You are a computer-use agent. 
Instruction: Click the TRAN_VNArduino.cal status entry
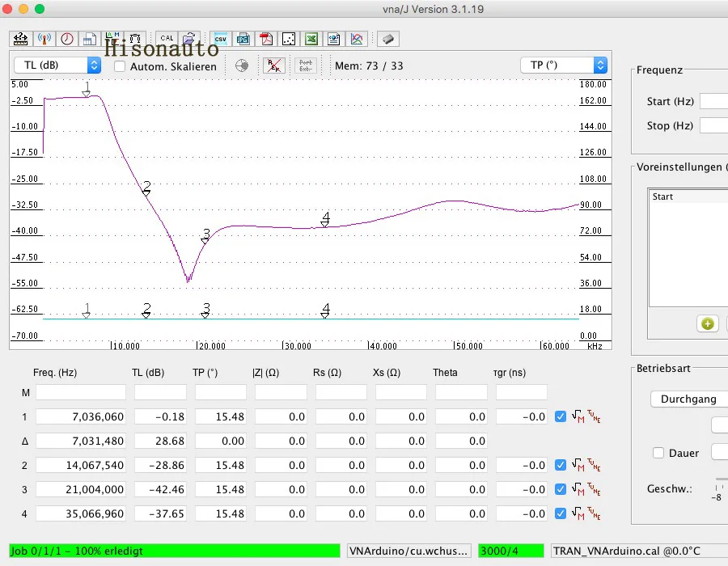point(639,551)
